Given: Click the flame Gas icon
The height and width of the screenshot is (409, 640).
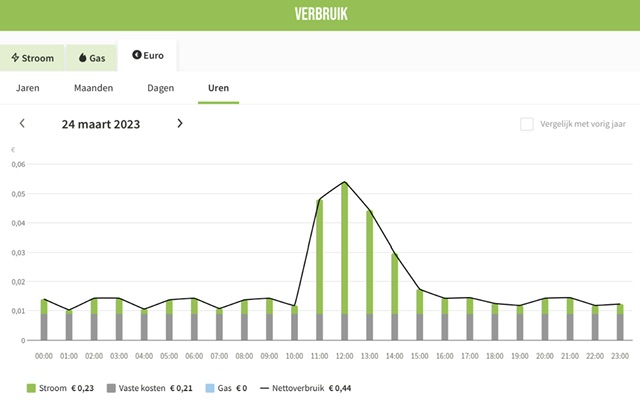Looking at the screenshot, I should [x=82, y=58].
